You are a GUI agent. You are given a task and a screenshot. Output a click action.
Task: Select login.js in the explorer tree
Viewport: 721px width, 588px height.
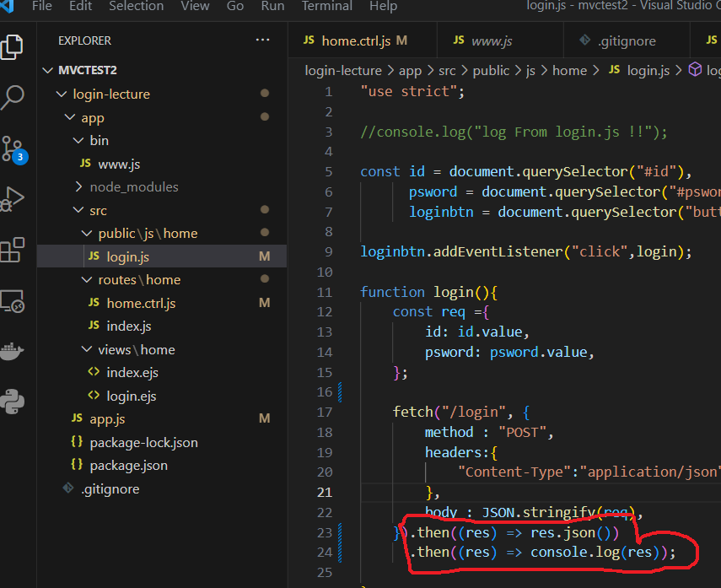[x=162, y=256]
